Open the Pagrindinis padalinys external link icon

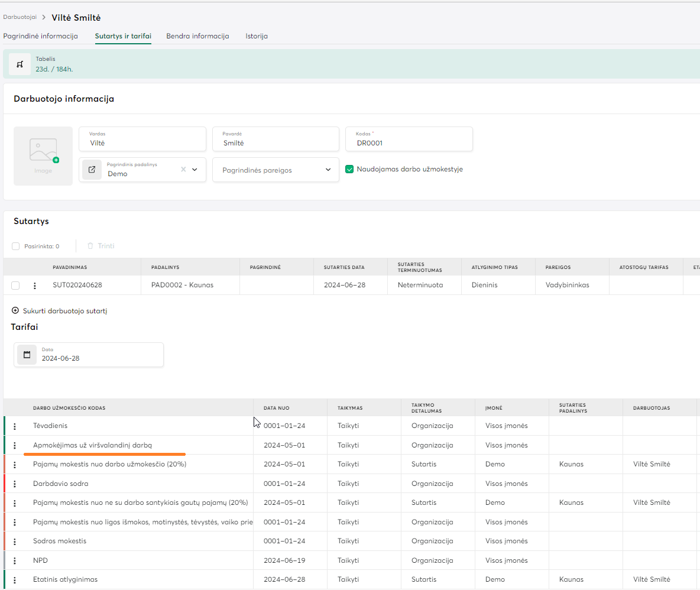tap(92, 170)
